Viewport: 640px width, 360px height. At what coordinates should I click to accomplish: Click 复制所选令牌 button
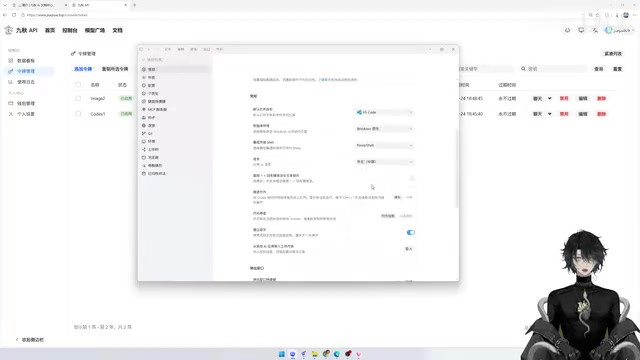click(x=115, y=69)
